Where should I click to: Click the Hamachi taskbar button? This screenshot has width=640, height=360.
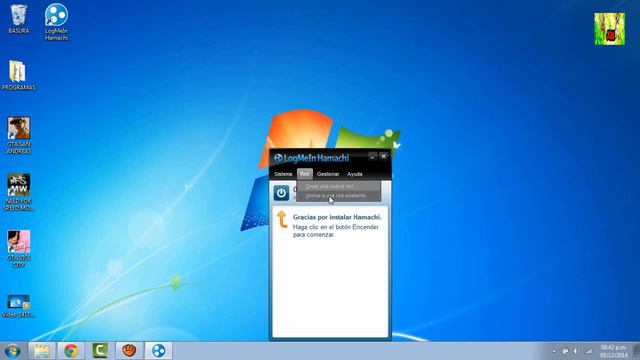tap(159, 351)
